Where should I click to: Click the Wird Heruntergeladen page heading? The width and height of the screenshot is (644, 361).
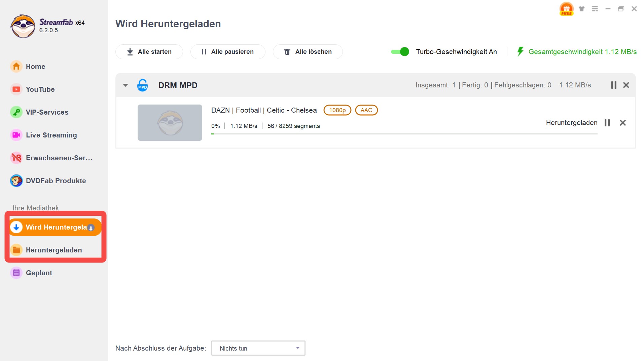(x=168, y=24)
